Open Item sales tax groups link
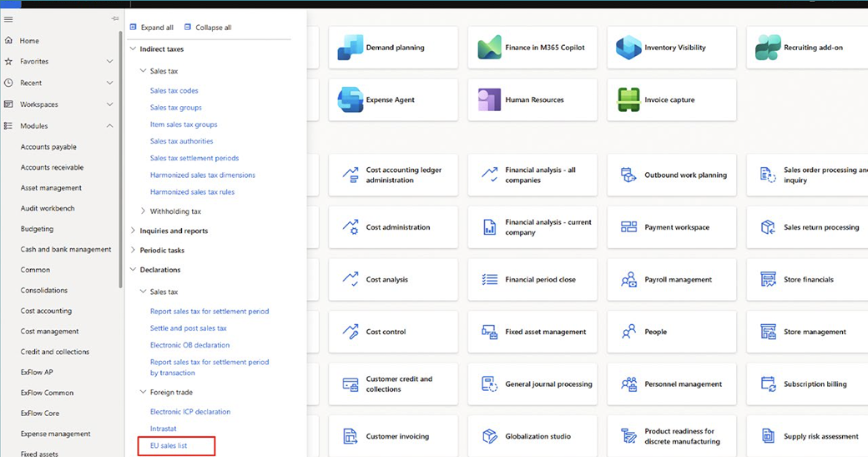Viewport: 868px width, 457px height. (184, 124)
